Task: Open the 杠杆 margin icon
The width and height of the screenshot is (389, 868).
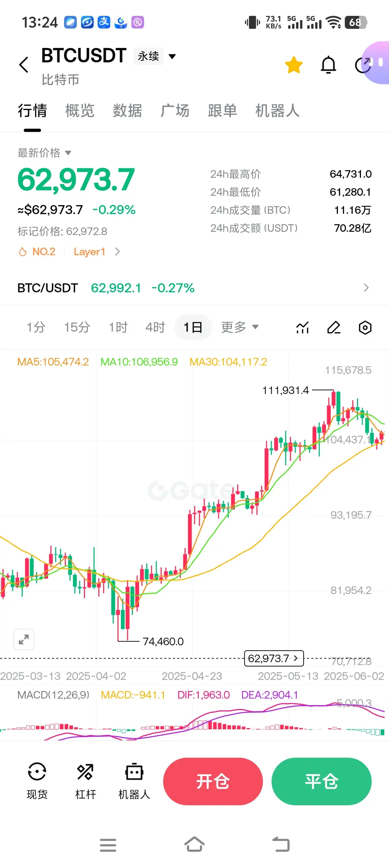Action: [85, 781]
